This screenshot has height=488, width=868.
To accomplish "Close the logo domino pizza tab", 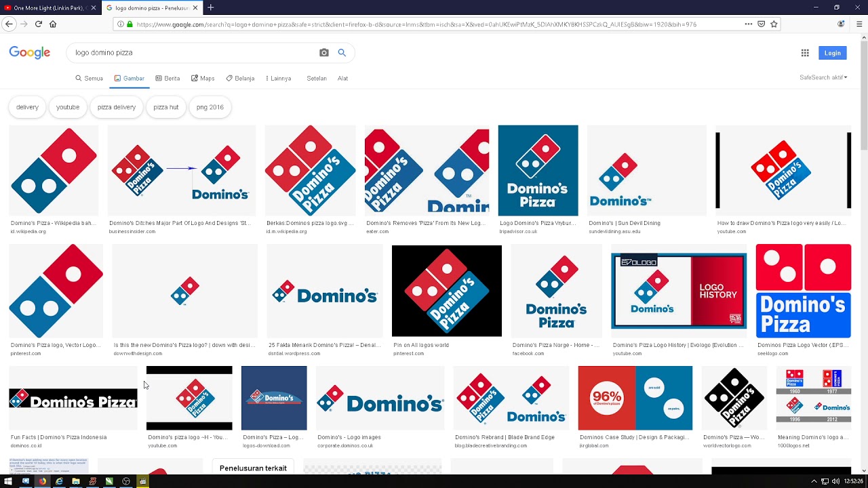I will pyautogui.click(x=195, y=7).
